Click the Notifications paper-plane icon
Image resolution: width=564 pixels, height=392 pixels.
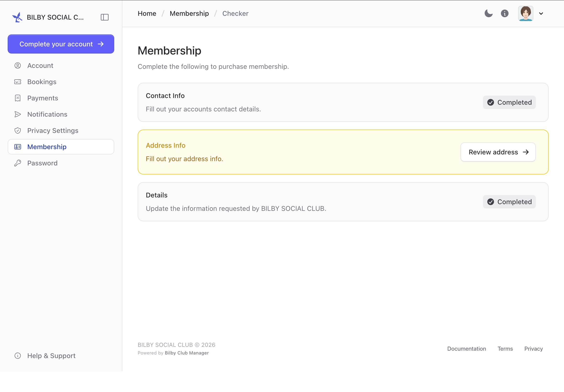[x=18, y=114]
